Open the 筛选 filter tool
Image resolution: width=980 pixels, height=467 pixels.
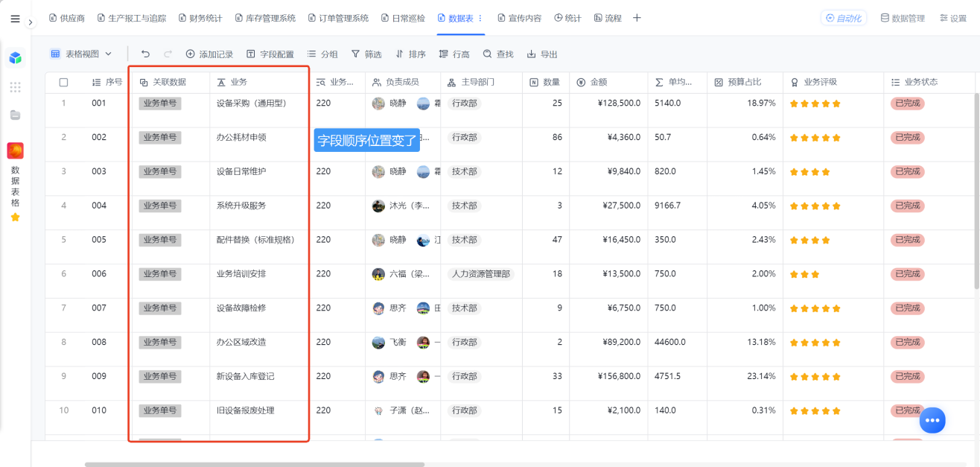tap(366, 54)
